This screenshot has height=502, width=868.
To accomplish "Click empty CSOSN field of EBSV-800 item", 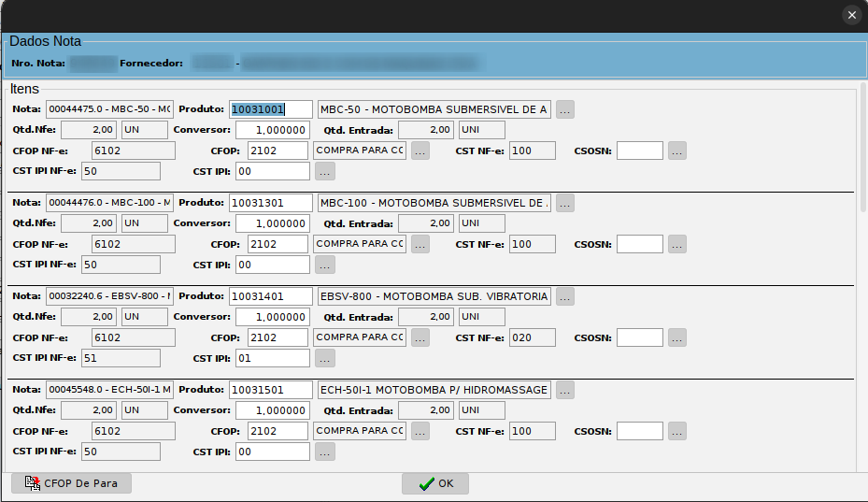I will coord(639,337).
